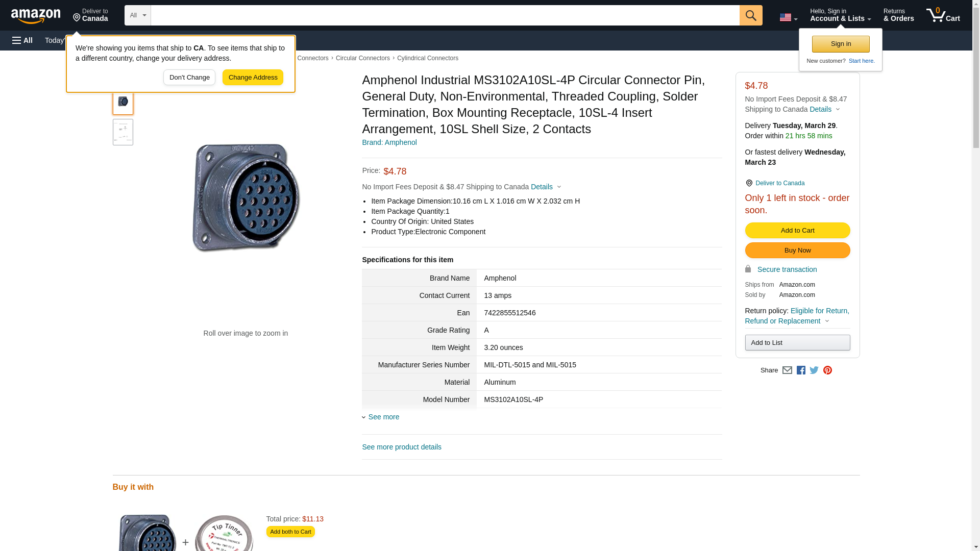The image size is (980, 551).
Task: Open the Brand: Amphenol link
Action: [389, 142]
